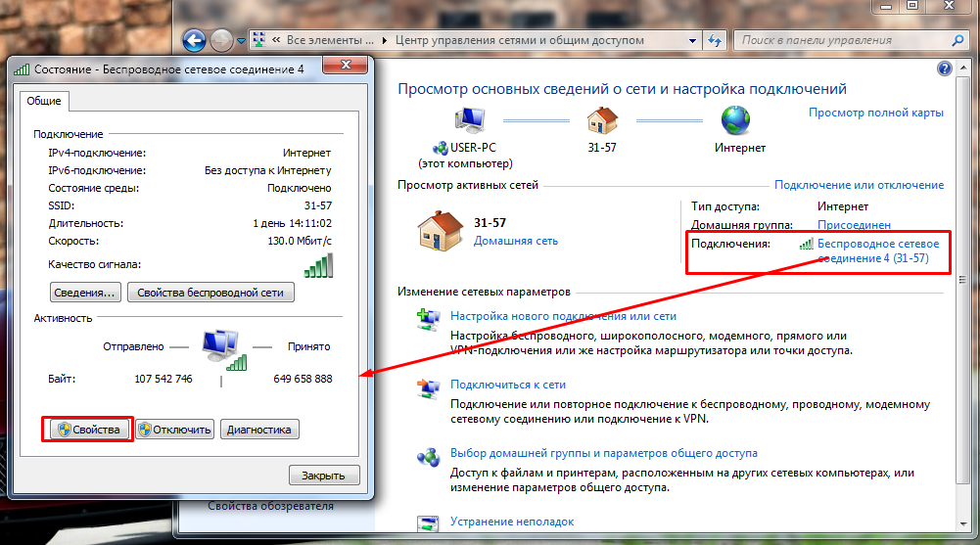Click the 'Сведения...' button
Image resolution: width=980 pixels, height=545 pixels.
(x=85, y=293)
